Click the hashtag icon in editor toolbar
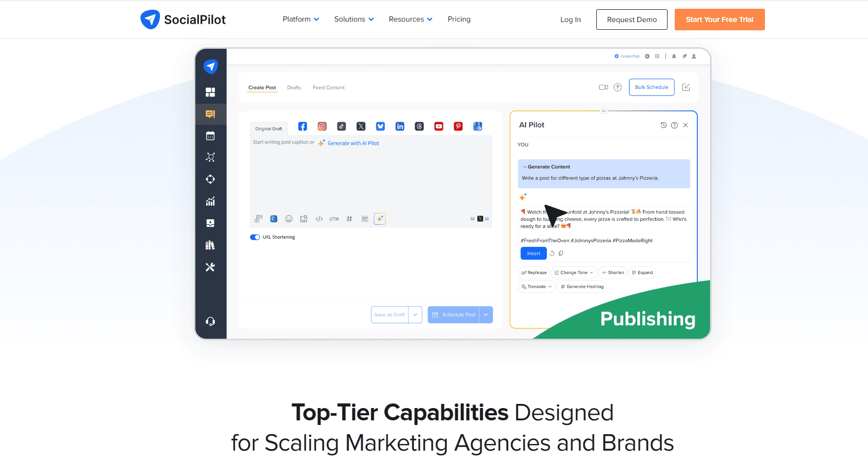Viewport: 868px width, 465px height. (x=349, y=219)
